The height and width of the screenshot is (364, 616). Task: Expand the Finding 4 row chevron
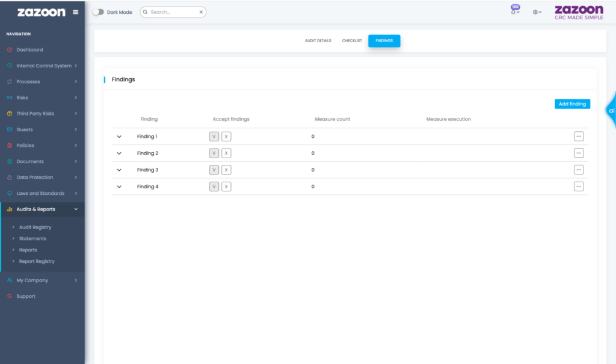point(119,187)
